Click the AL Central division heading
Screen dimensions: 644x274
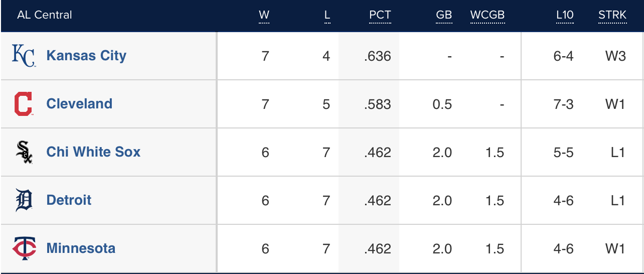[44, 15]
